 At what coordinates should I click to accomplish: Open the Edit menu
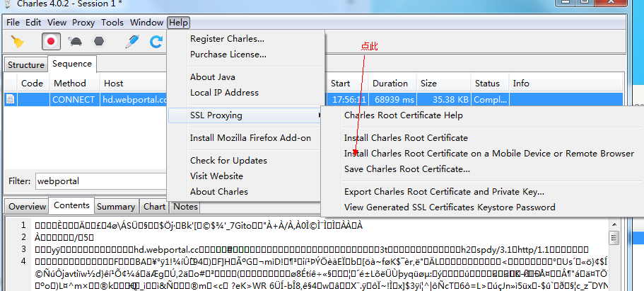point(33,23)
